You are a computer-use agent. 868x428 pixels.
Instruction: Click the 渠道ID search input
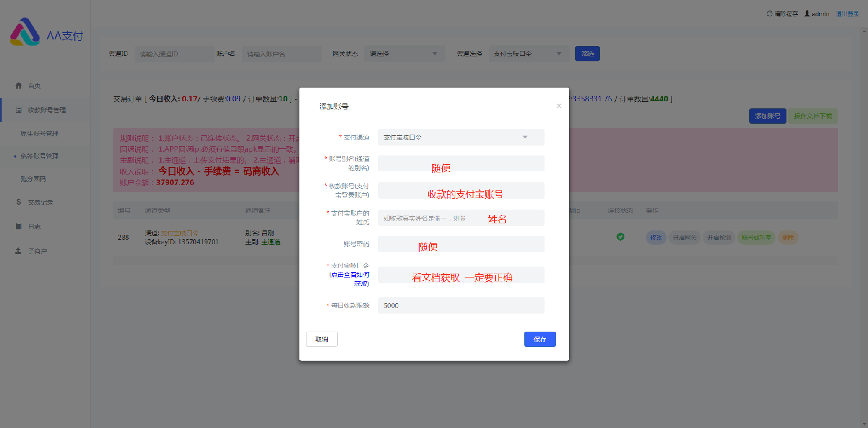click(x=174, y=54)
